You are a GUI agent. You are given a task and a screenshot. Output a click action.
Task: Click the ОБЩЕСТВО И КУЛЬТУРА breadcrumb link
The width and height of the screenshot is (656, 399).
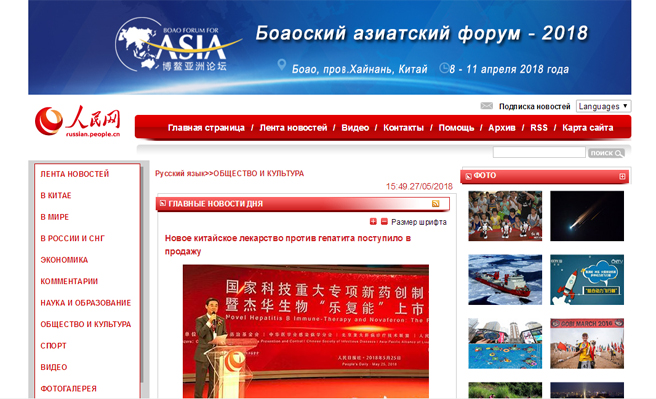(x=259, y=173)
